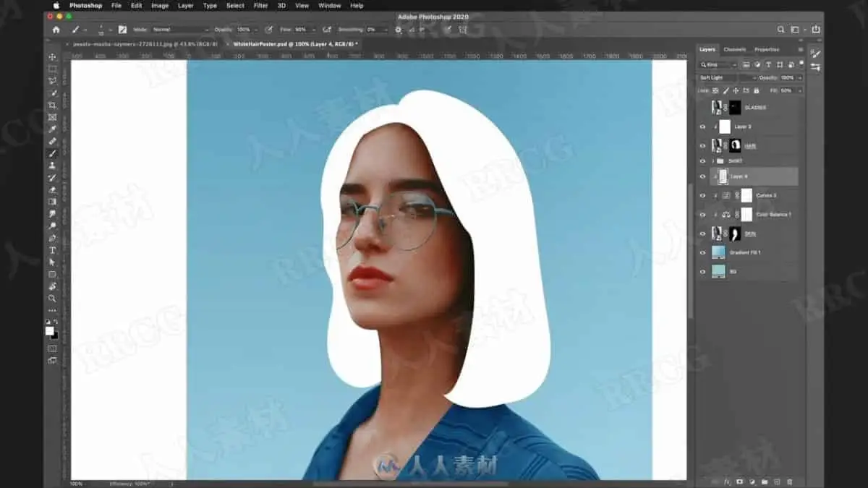Open the Layer menu
Image resolution: width=868 pixels, height=488 pixels.
tap(186, 5)
